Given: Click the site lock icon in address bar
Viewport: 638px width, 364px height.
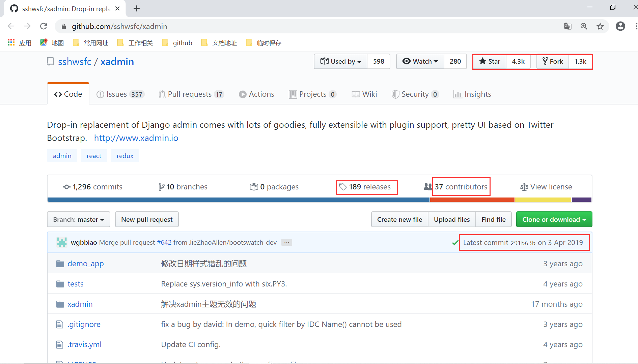Looking at the screenshot, I should coord(64,26).
